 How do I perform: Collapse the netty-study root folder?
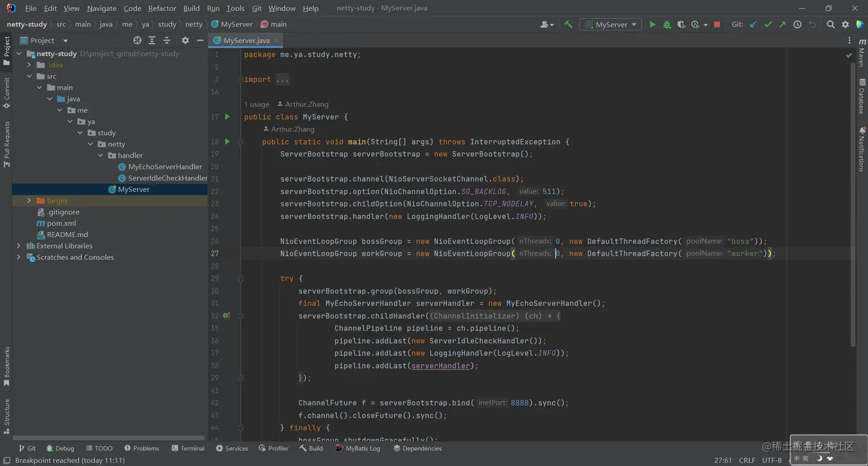19,53
